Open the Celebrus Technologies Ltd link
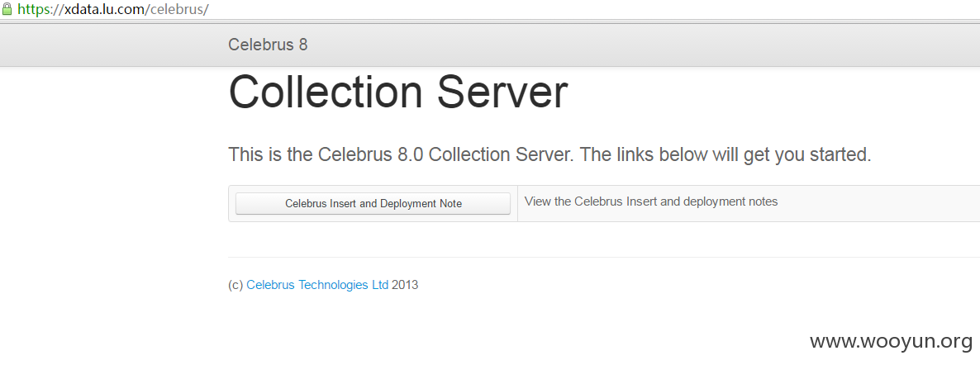The width and height of the screenshot is (980, 365). 317,285
